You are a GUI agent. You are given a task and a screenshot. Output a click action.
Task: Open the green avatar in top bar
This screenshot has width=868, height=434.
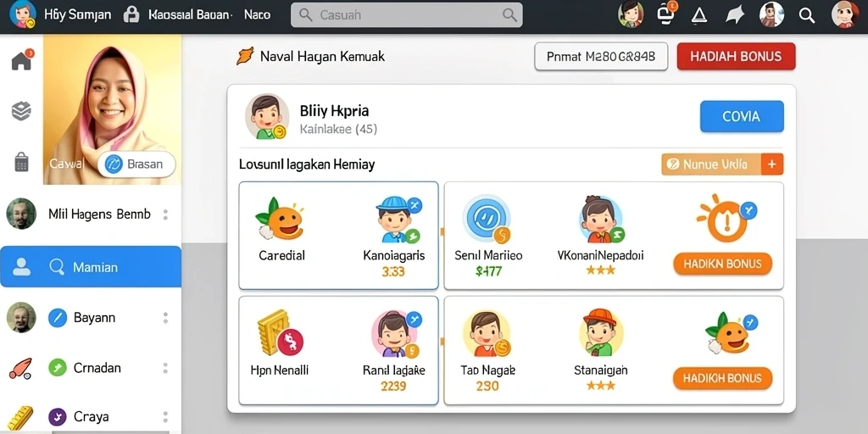632,14
